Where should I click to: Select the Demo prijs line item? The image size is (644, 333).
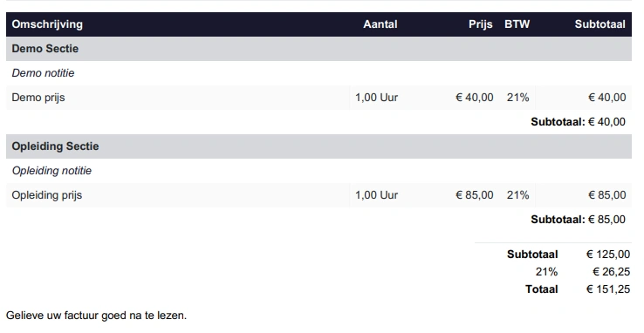pyautogui.click(x=319, y=98)
